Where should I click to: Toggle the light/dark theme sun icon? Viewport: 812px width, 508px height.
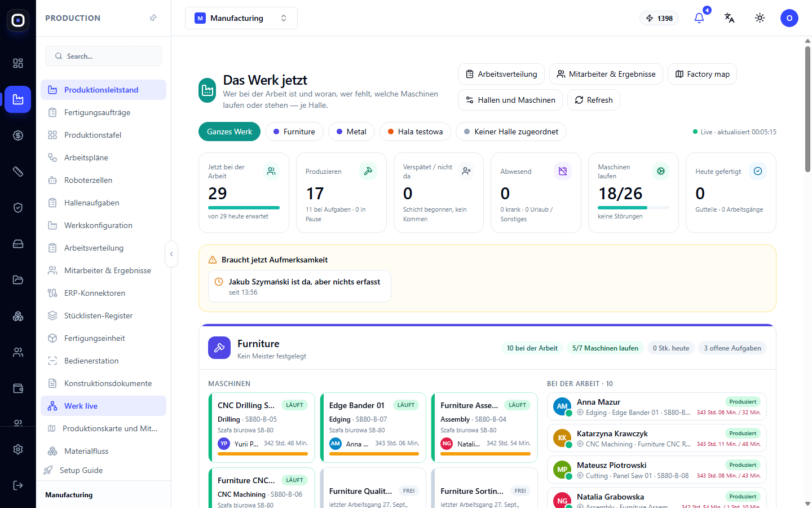point(760,18)
